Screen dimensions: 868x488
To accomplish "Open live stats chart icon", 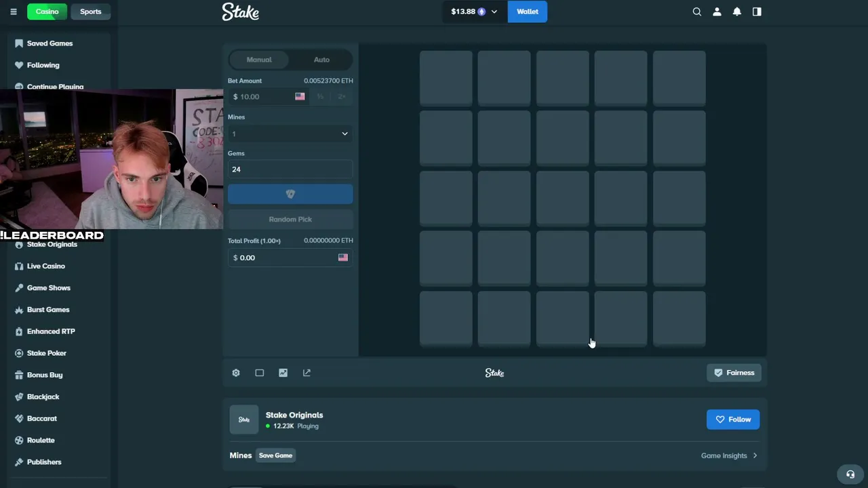I will coord(283,373).
